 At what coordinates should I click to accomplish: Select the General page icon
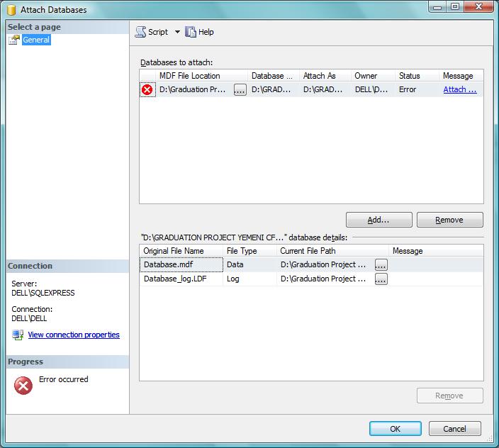tap(14, 40)
